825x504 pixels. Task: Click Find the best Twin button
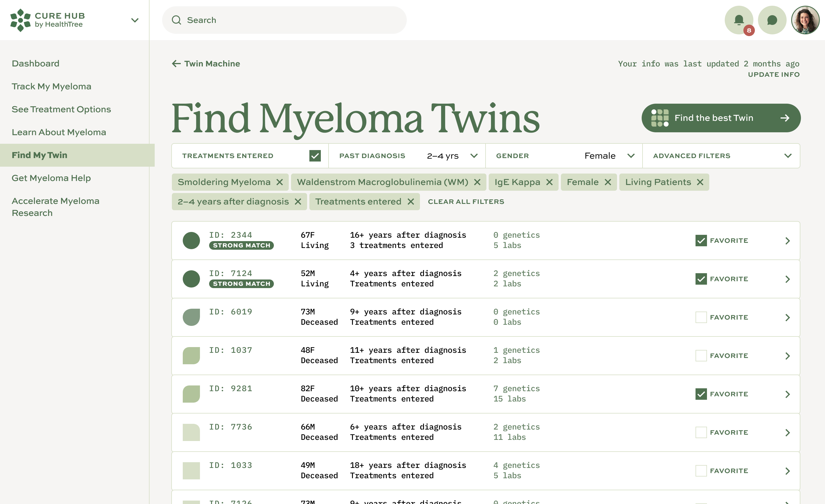720,118
